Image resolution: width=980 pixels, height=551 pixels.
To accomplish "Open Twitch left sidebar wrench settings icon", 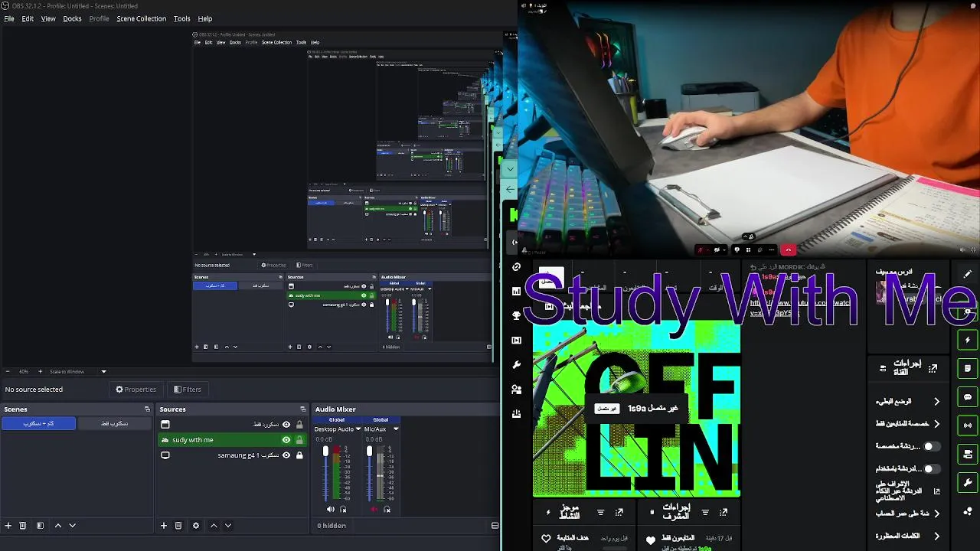I will 517,365.
